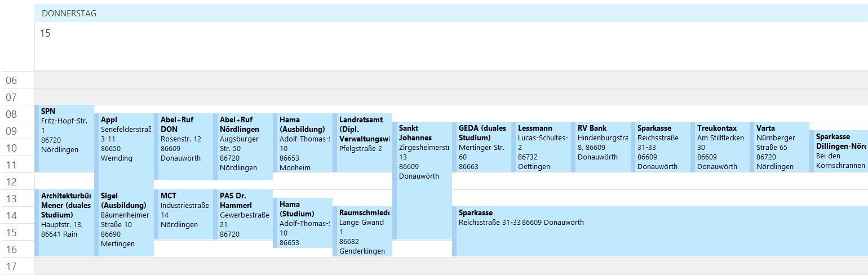
Task: Select the RV Bank Hindenburgstraße appointment
Action: tap(602, 147)
